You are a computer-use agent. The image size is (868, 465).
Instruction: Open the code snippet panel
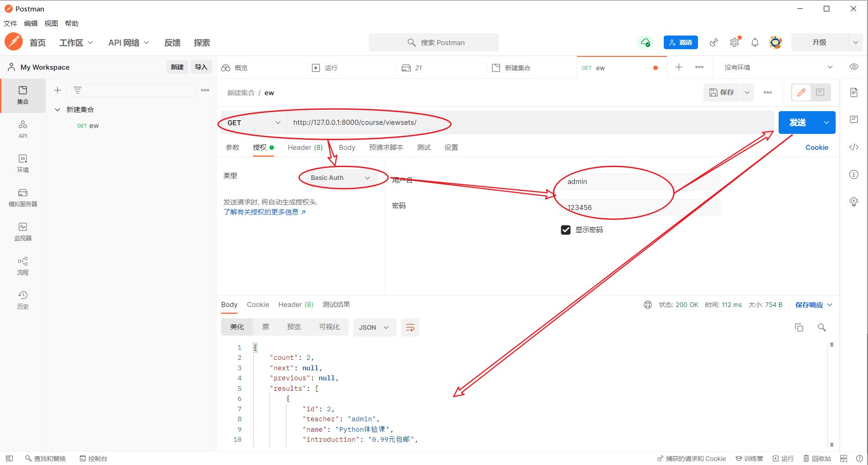(854, 147)
